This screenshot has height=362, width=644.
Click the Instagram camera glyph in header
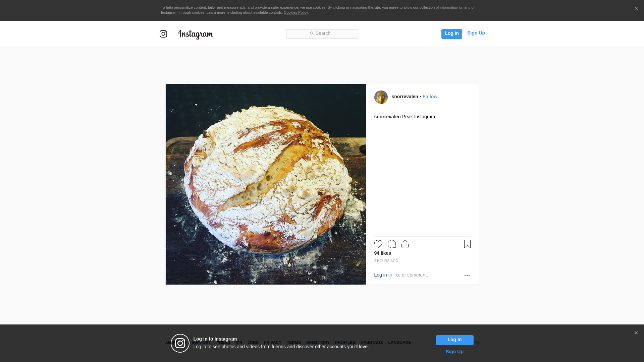[x=163, y=34]
